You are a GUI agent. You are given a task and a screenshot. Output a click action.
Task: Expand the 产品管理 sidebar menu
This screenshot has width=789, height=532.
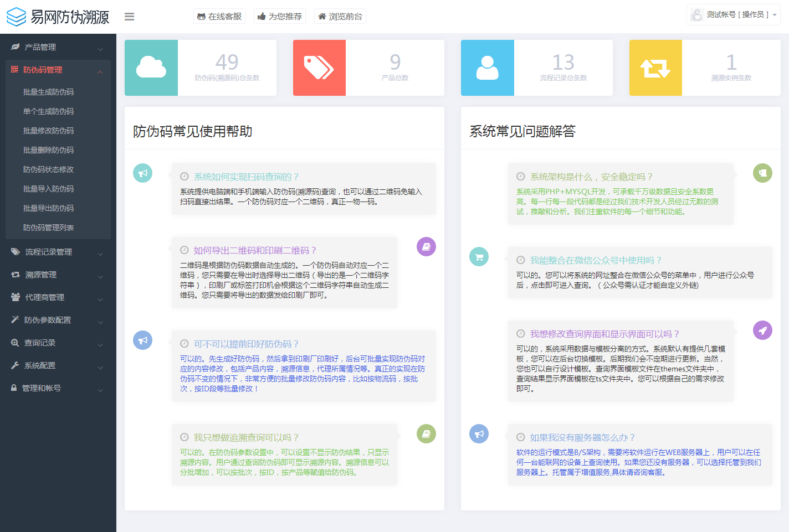click(x=55, y=47)
